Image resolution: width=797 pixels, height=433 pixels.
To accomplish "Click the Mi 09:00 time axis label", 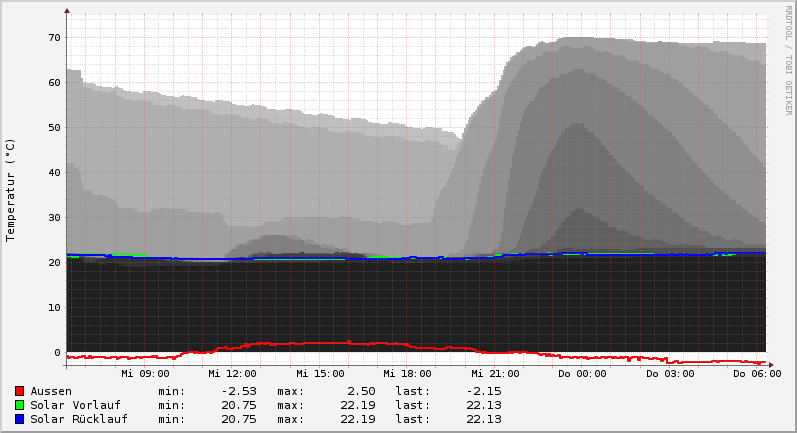I will click(x=145, y=374).
